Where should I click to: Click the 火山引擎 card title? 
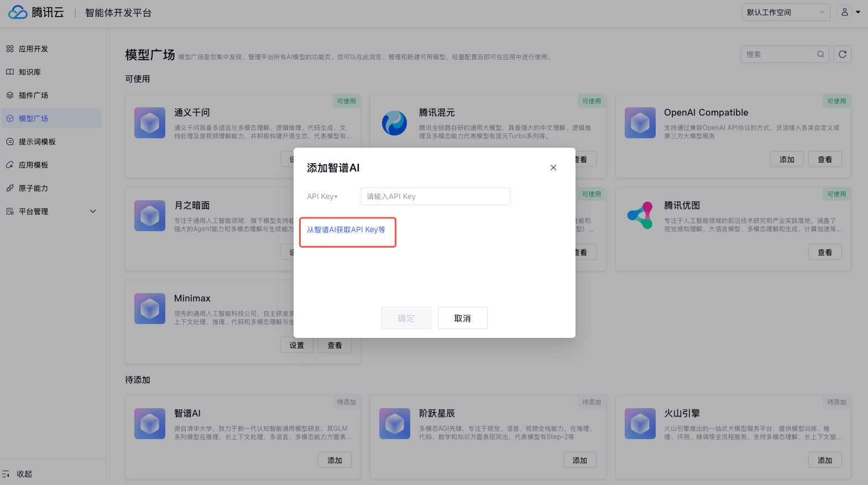[x=682, y=413]
